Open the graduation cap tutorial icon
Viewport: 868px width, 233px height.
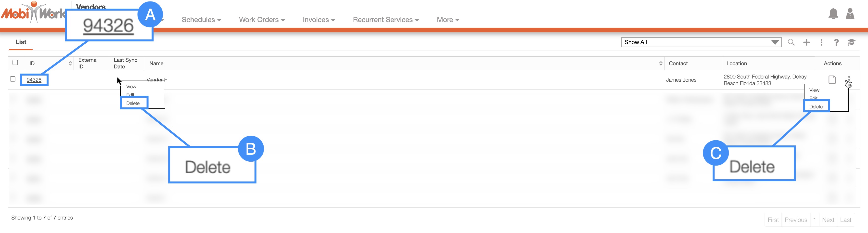[x=852, y=42]
